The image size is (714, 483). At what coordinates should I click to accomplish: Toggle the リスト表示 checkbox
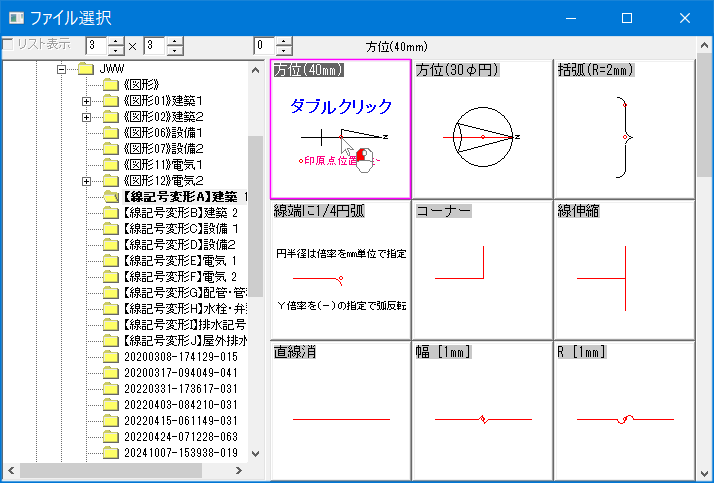pyautogui.click(x=8, y=45)
